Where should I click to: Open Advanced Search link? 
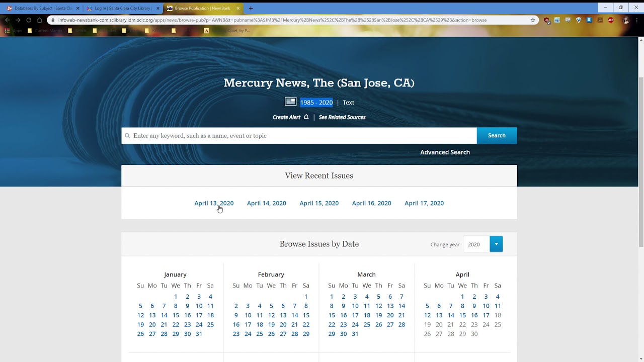tap(445, 152)
